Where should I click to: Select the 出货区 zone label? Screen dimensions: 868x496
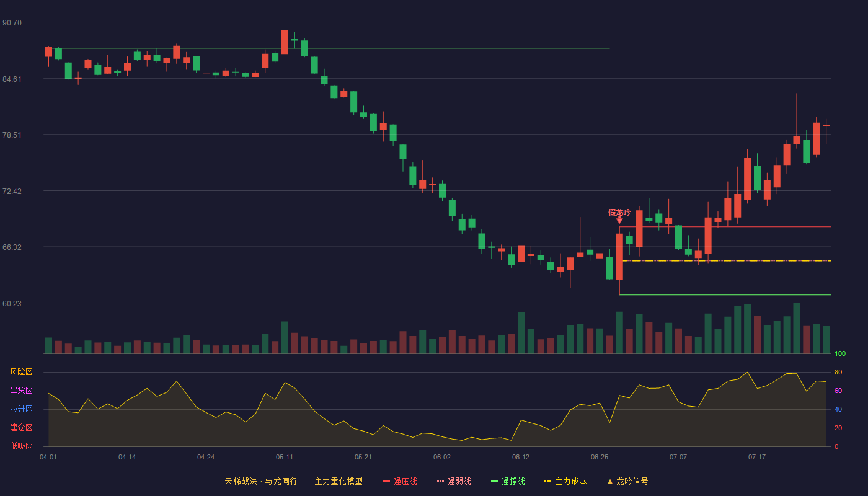21,391
